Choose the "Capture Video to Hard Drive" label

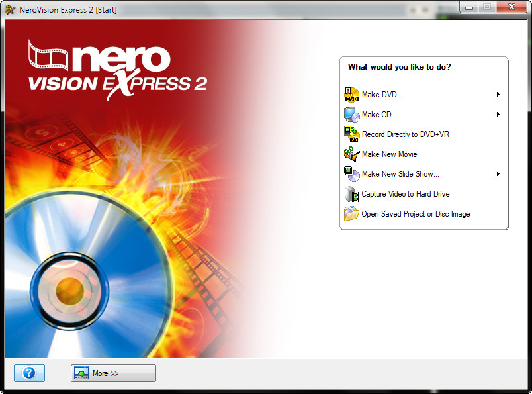[x=405, y=194]
